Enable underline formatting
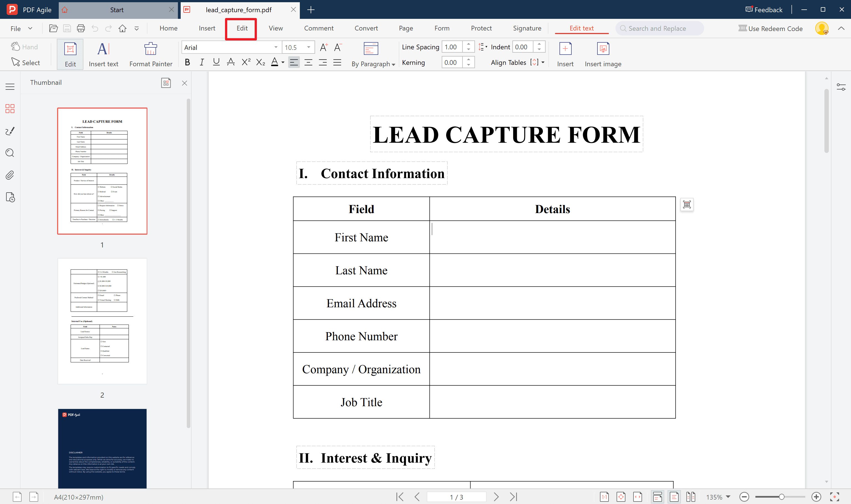 coord(216,62)
